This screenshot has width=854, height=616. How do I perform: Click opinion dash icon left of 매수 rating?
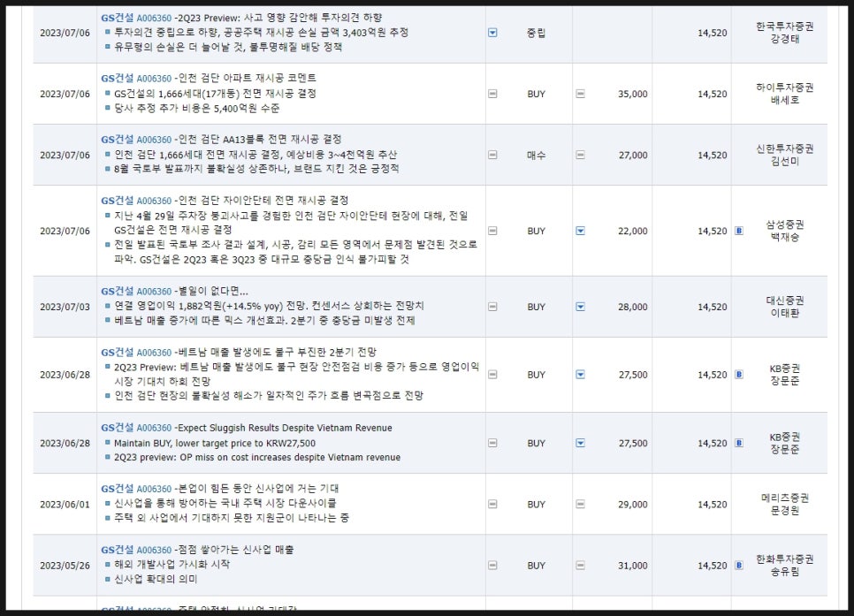492,155
